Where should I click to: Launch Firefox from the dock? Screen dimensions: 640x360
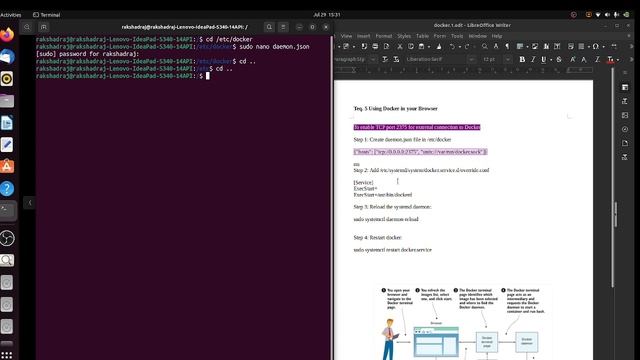tap(7, 35)
